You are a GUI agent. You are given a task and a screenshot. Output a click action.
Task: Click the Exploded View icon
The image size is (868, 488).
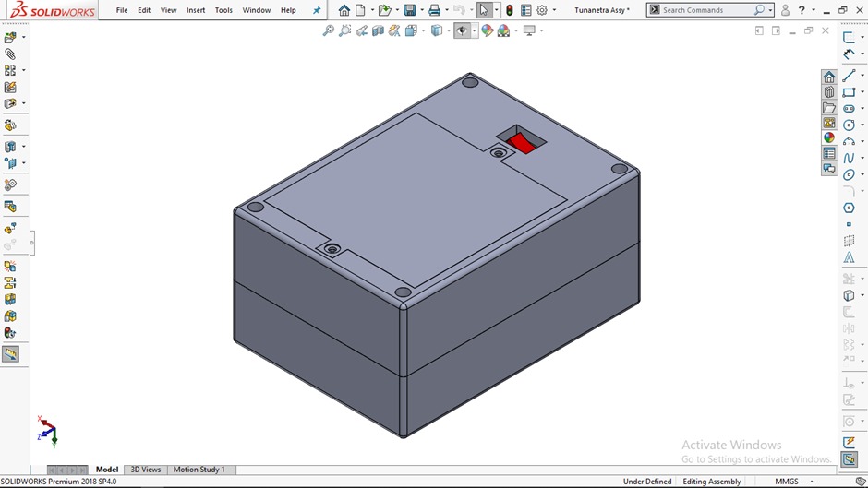click(x=10, y=229)
